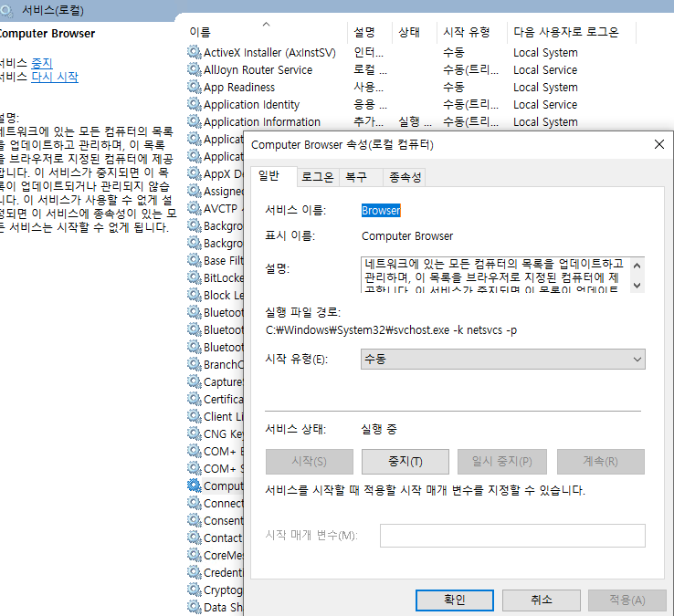Close the Computer Browser properties dialog
674x616 pixels.
(x=659, y=144)
